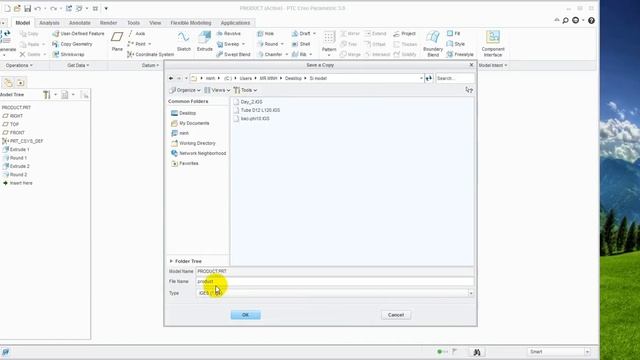Select the Swept Blend tool
The image size is (640, 360).
tap(233, 54)
